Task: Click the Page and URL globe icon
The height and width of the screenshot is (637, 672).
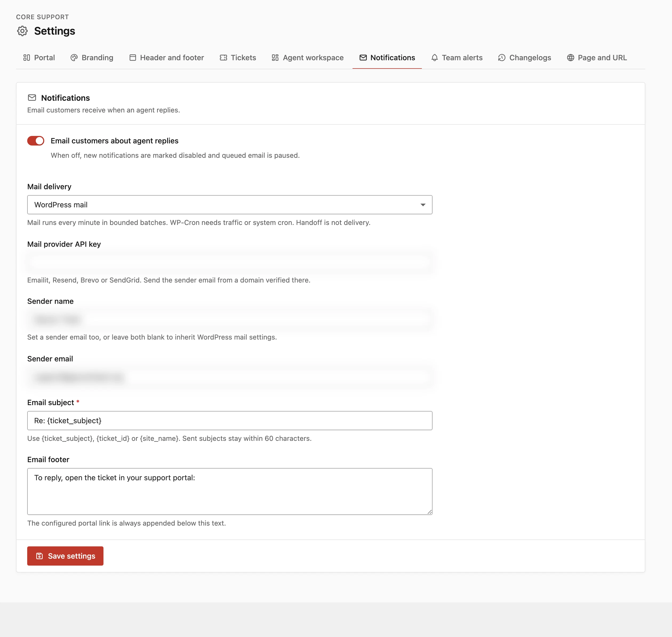Action: (571, 58)
